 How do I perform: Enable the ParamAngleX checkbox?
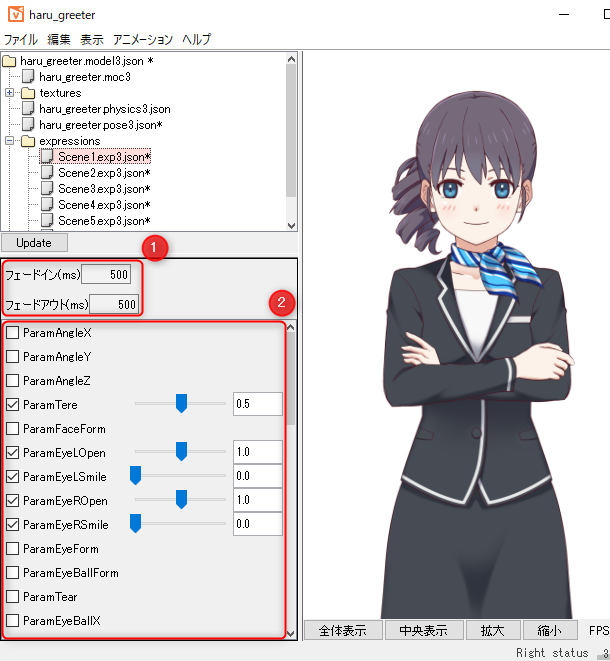(13, 333)
